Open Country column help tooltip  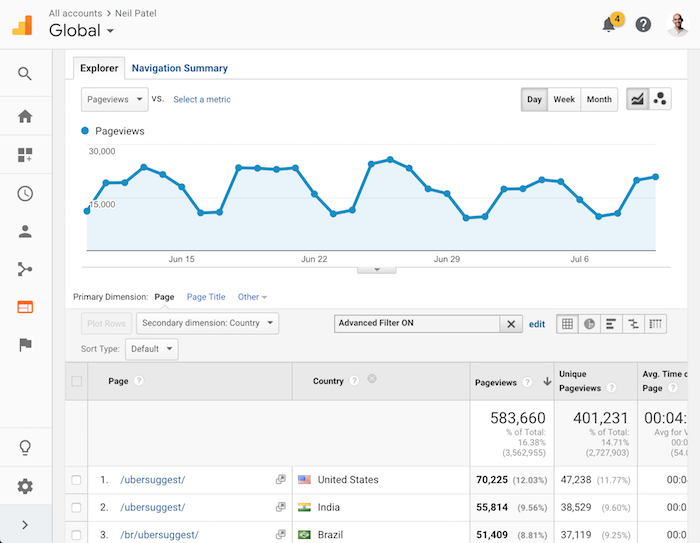pyautogui.click(x=354, y=380)
